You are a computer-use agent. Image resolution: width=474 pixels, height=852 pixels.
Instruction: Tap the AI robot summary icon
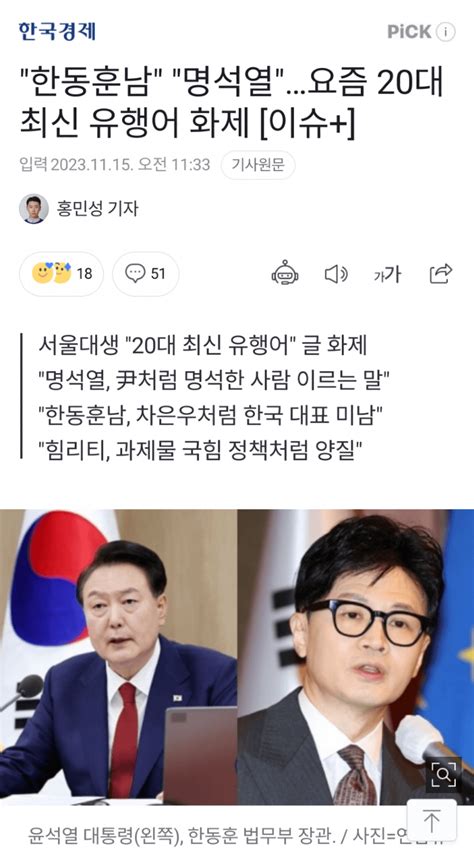click(285, 273)
